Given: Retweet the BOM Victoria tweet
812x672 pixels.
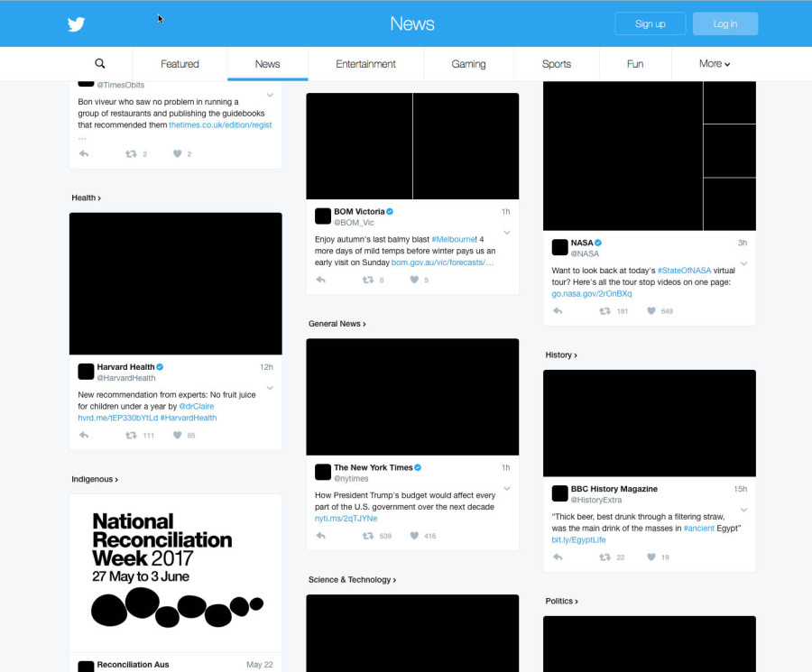Looking at the screenshot, I should 368,280.
